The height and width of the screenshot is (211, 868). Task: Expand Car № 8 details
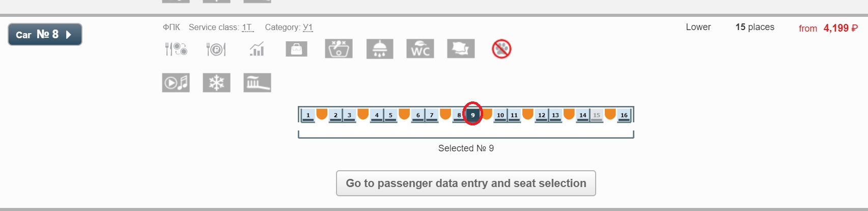coord(45,35)
